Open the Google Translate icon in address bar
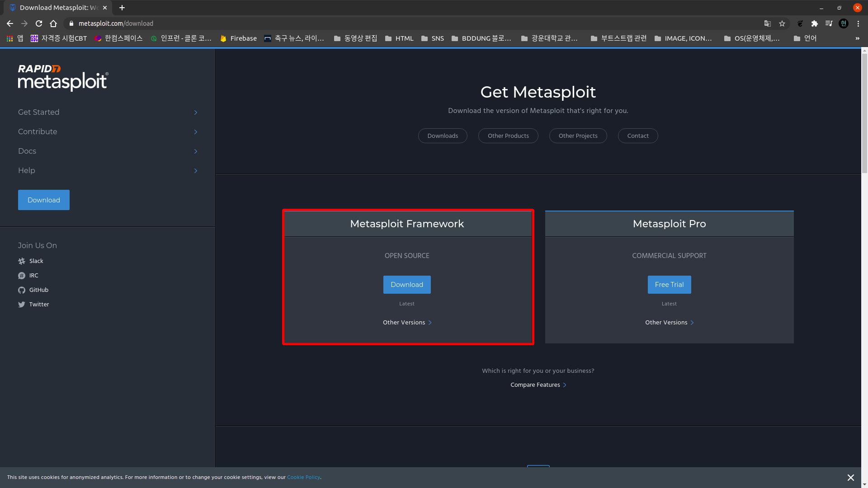Image resolution: width=868 pixels, height=488 pixels. point(767,23)
